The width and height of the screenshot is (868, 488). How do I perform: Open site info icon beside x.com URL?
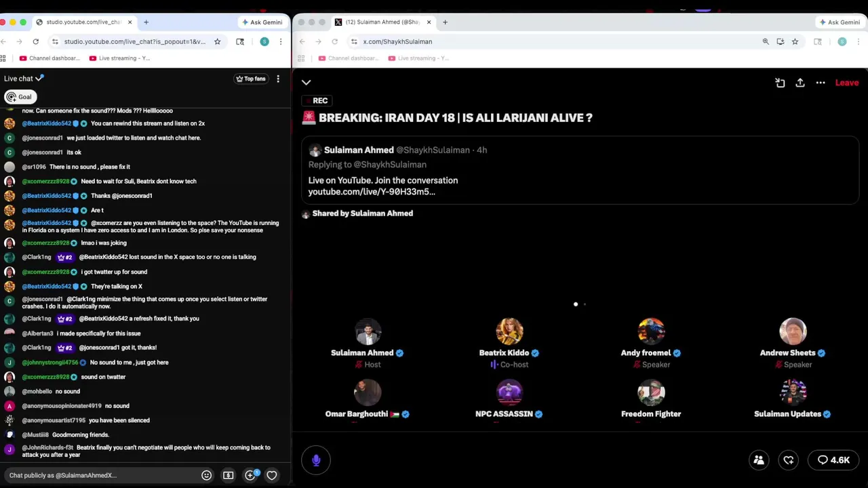click(x=354, y=41)
